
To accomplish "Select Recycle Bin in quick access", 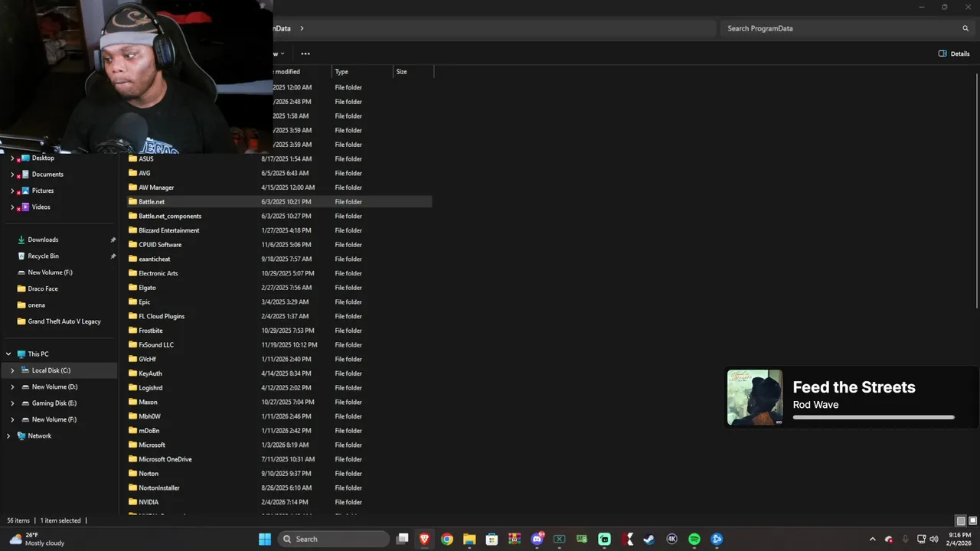I will pos(43,256).
